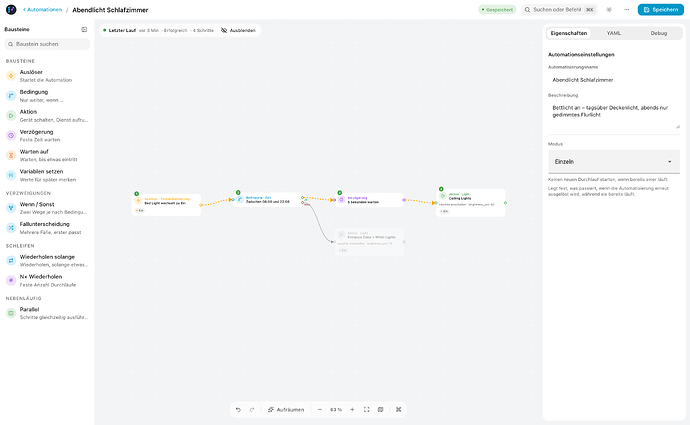Select the Parallel block icon
This screenshot has width=690, height=425.
pyautogui.click(x=11, y=313)
